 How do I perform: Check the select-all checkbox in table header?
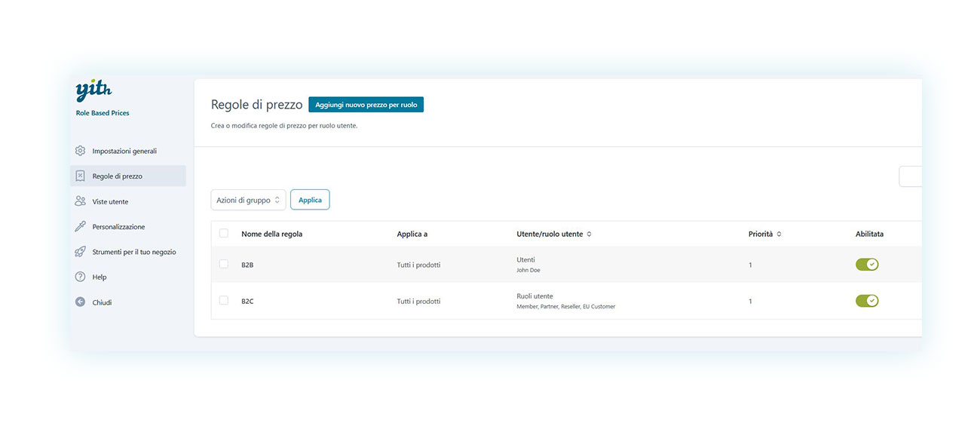tap(224, 234)
